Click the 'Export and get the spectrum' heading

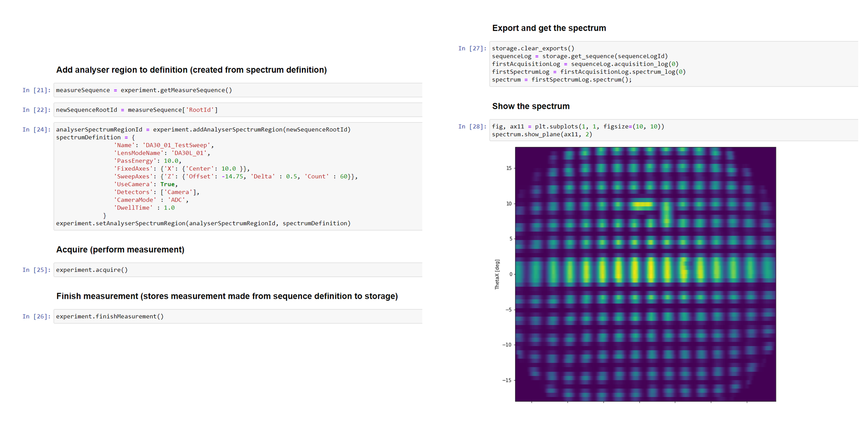pyautogui.click(x=549, y=28)
